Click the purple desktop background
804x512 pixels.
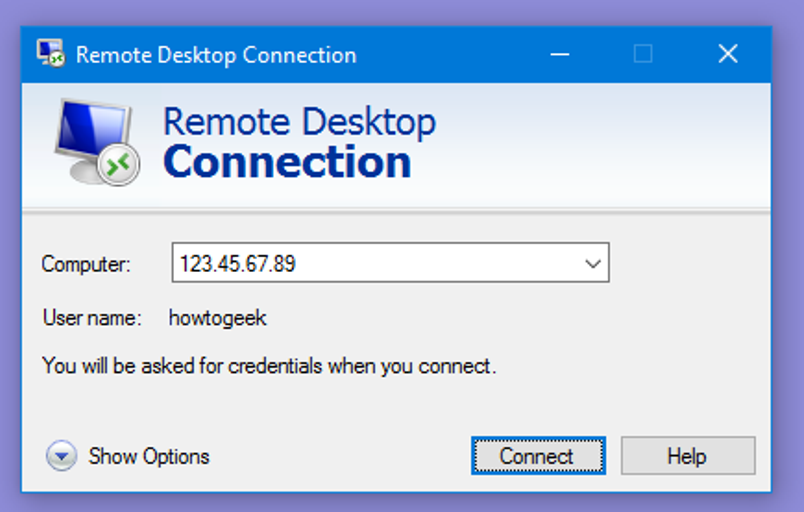tap(400, 10)
